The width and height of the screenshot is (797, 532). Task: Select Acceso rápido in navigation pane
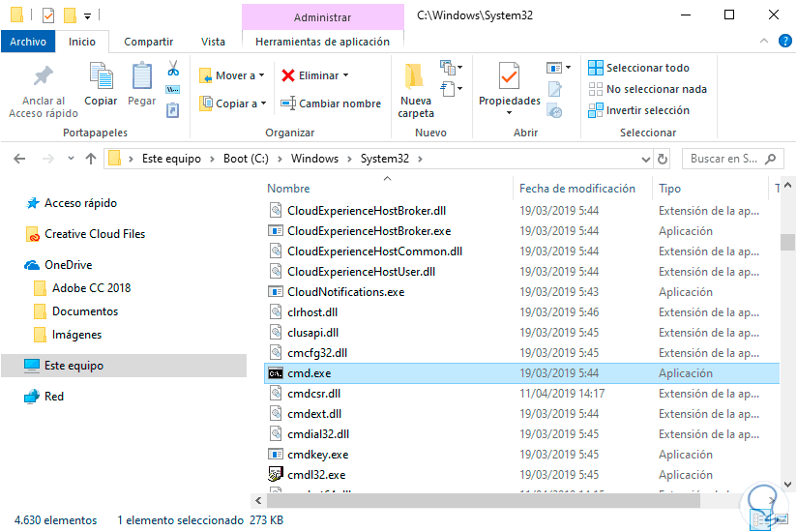(80, 203)
